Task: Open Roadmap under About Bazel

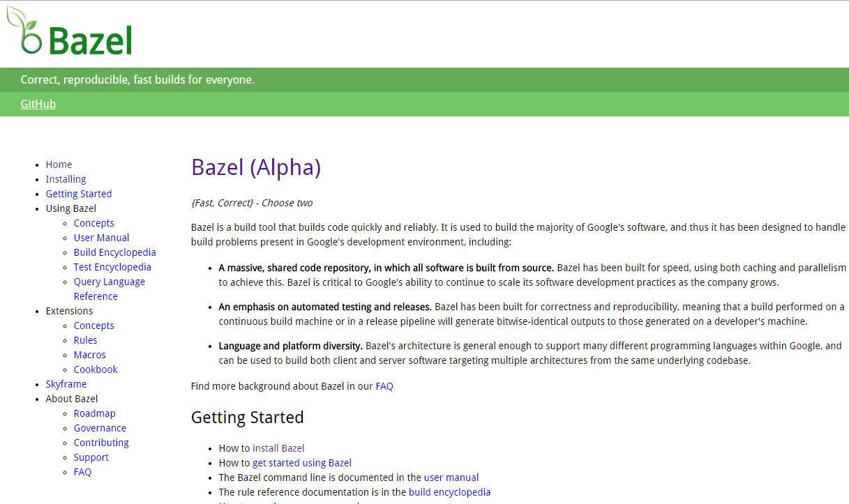Action: coord(95,413)
